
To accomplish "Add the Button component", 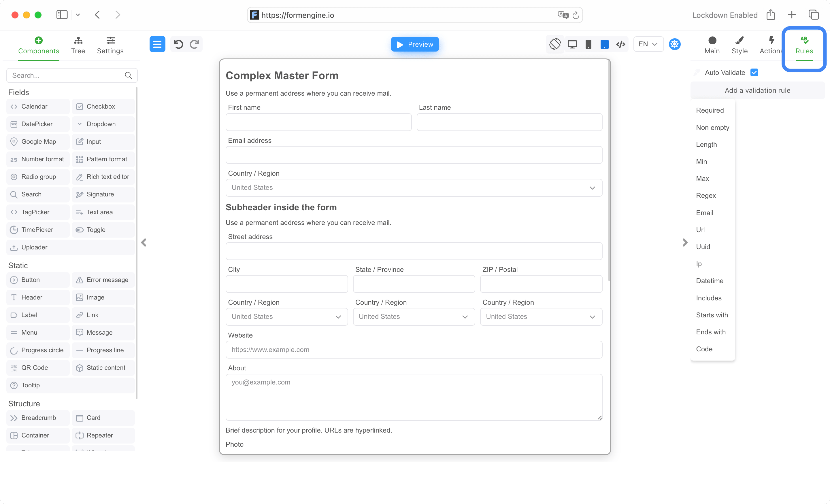I will tap(38, 280).
